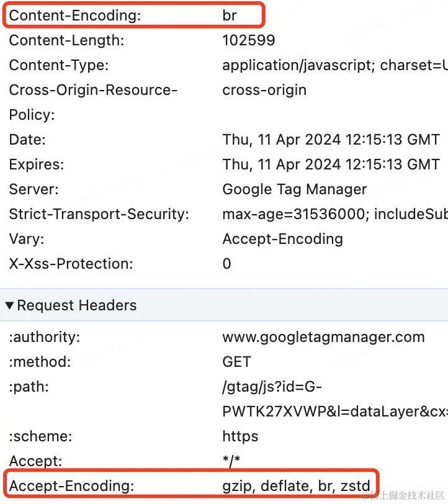Click the application/javascript Content-Type value
Viewport: 448px width, 504px height.
[x=335, y=65]
